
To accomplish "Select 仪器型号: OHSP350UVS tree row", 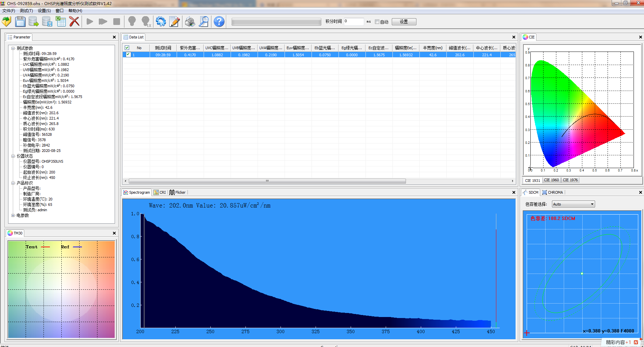I will pos(43,161).
